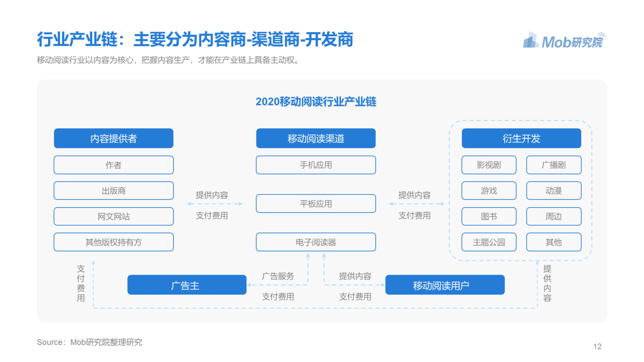Select the 其他版权持有方 box
The height and width of the screenshot is (362, 644).
[114, 242]
